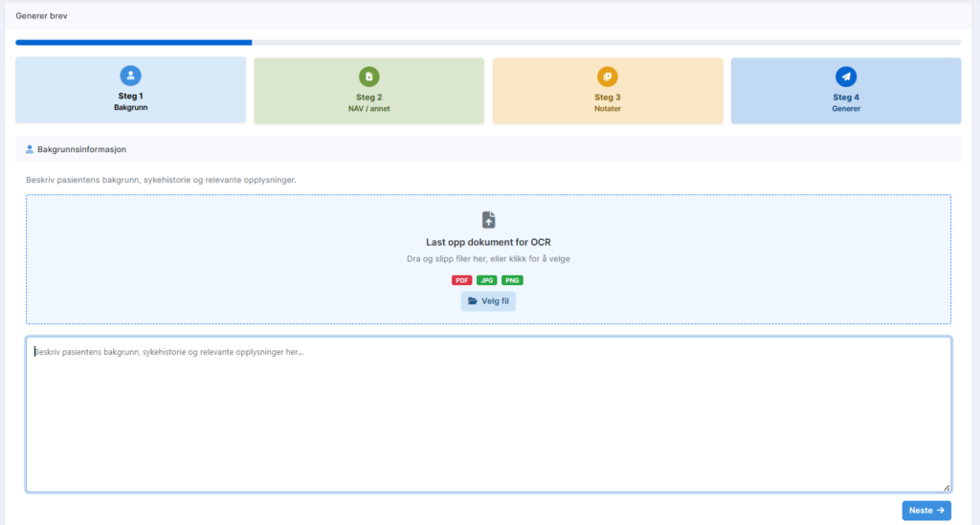This screenshot has width=980, height=525.
Task: Open the NAV / annet step label
Action: pyautogui.click(x=368, y=109)
